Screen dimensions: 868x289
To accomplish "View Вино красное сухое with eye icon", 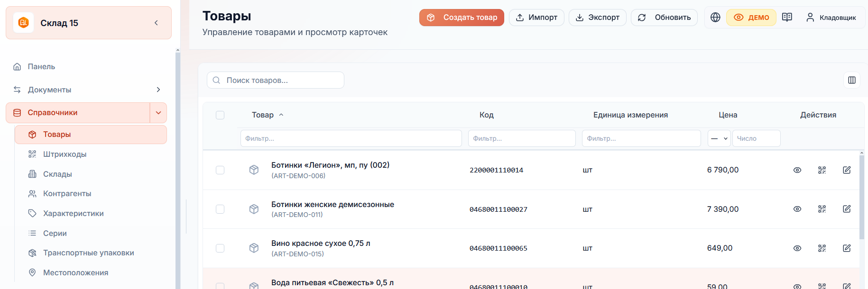I will (797, 248).
